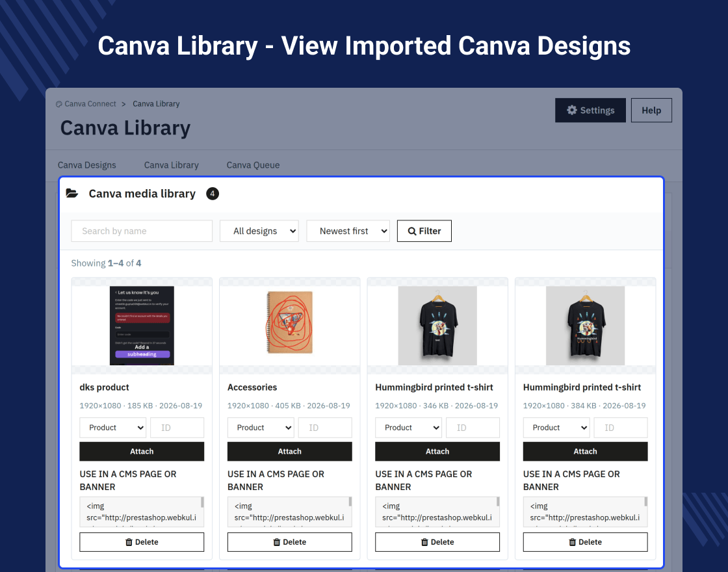This screenshot has height=572, width=728.
Task: Select thumbnail of 384 KB Hummingbird t-shirt
Action: (x=586, y=326)
